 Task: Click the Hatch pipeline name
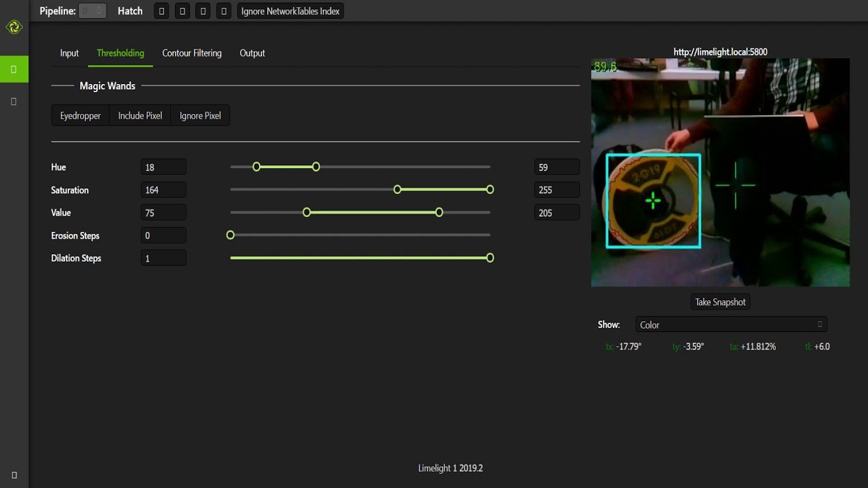pyautogui.click(x=130, y=11)
